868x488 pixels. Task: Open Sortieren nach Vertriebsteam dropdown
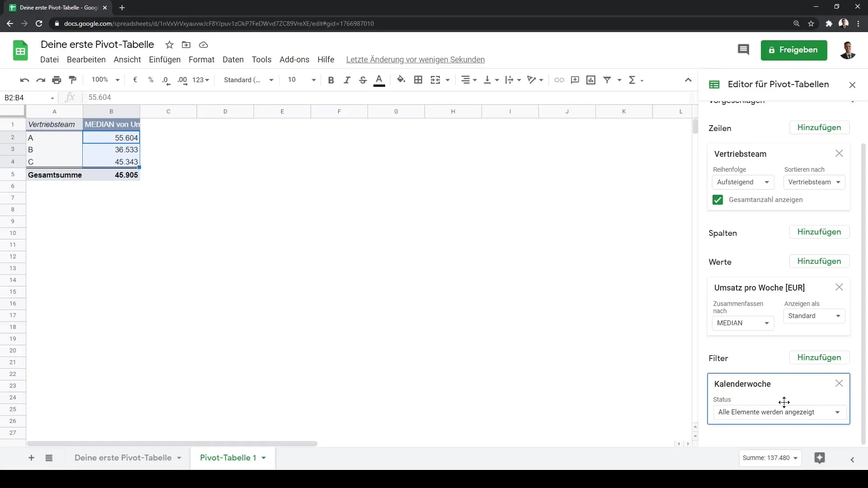(814, 182)
